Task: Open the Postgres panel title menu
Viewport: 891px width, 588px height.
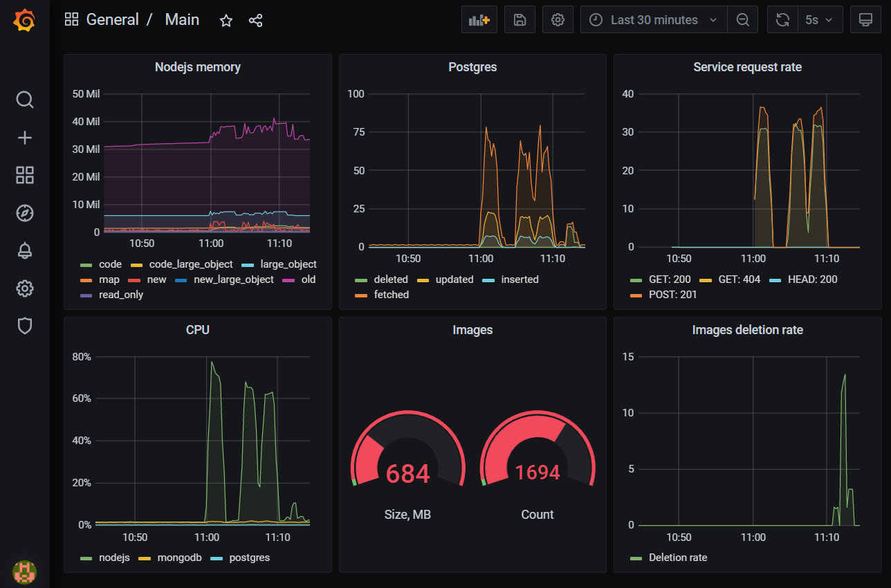Action: 472,67
